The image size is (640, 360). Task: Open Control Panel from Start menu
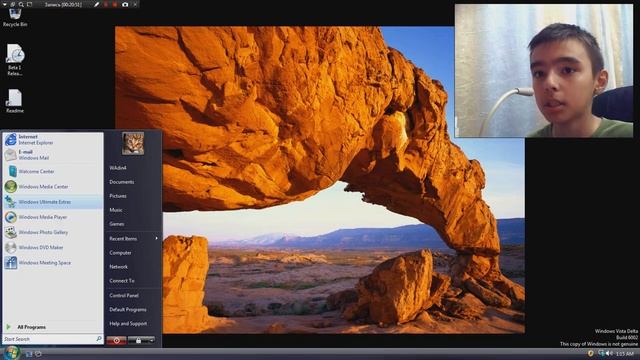124,295
